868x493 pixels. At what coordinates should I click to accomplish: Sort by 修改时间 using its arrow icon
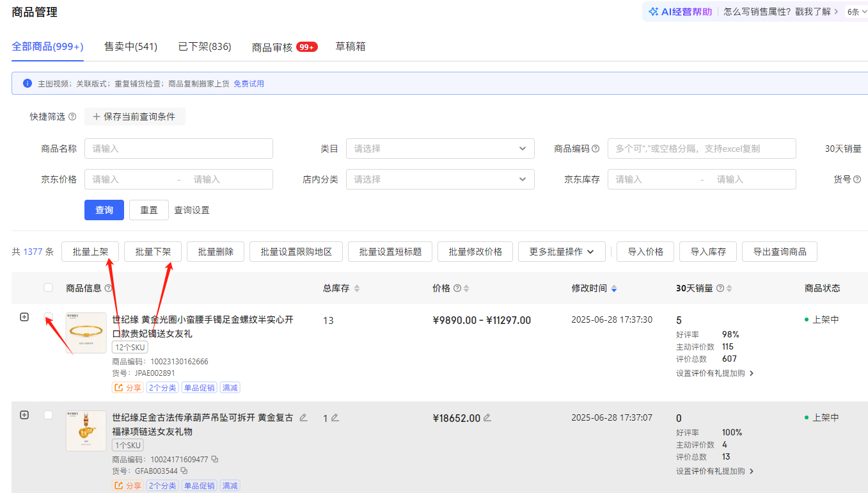(x=614, y=289)
